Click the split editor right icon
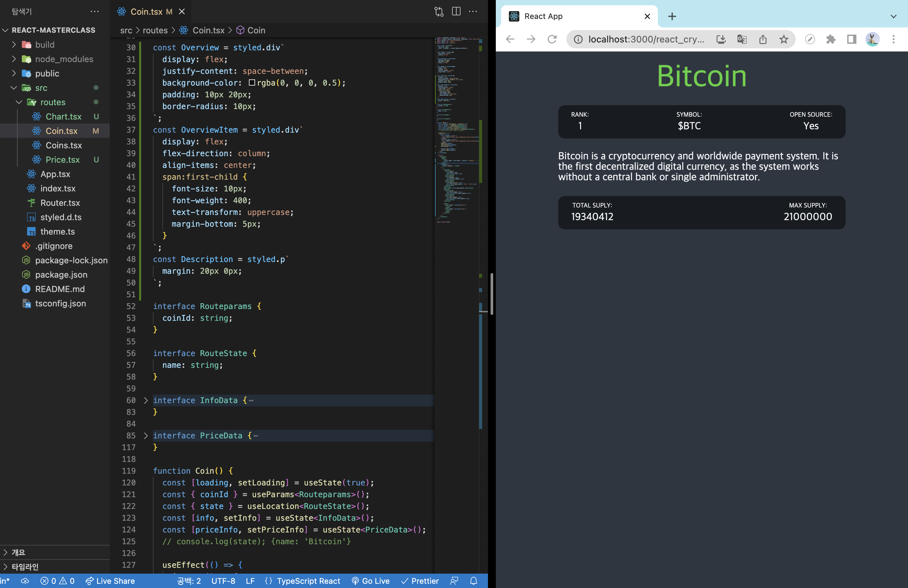The height and width of the screenshot is (588, 908). point(456,11)
